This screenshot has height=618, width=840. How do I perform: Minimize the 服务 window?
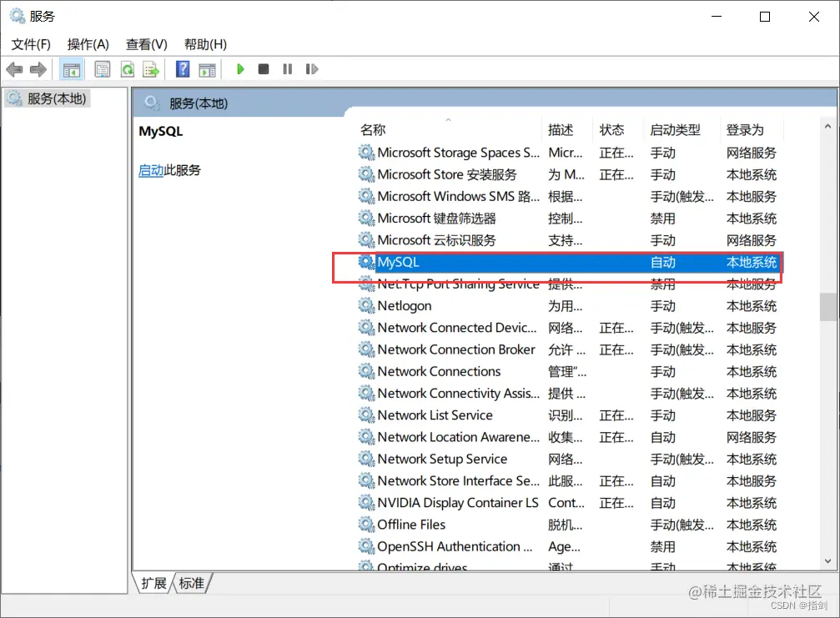[717, 17]
